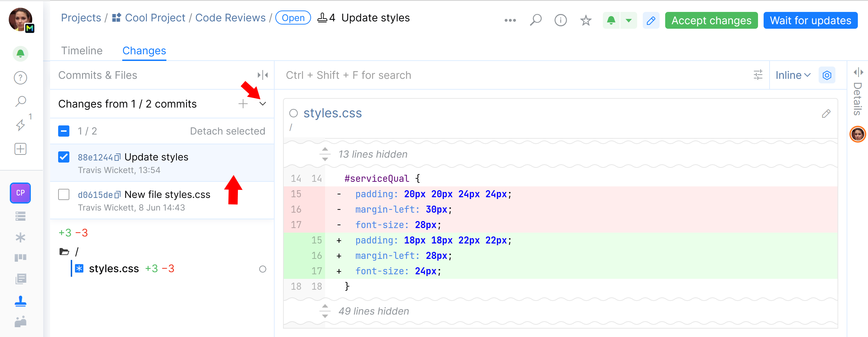Viewport: 868px width, 337px height.
Task: Click the Accept changes button
Action: click(711, 20)
